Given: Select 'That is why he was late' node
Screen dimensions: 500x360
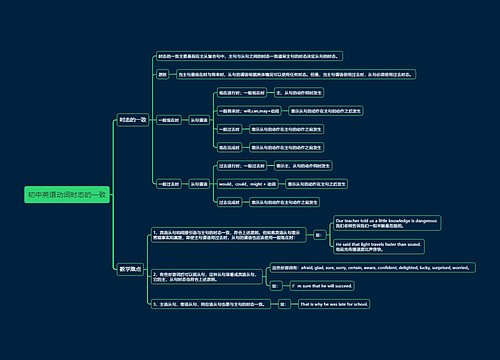Looking at the screenshot, I should point(334,304).
